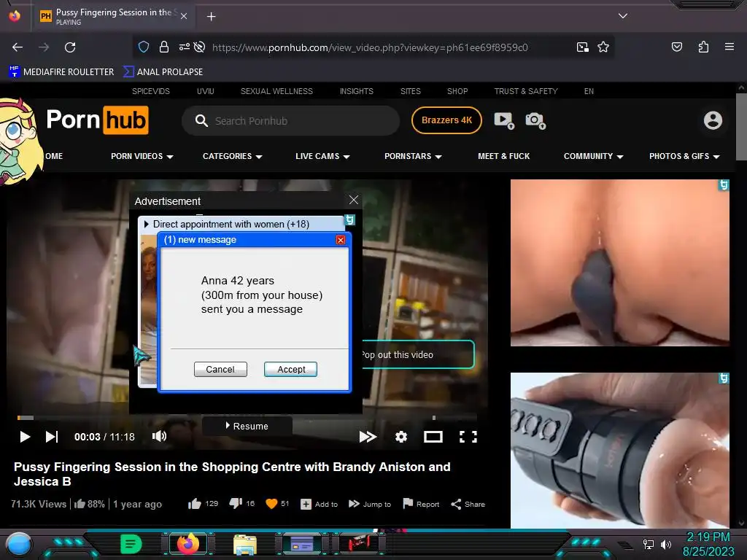Click the padlock site security icon
The height and width of the screenshot is (560, 747).
(164, 47)
